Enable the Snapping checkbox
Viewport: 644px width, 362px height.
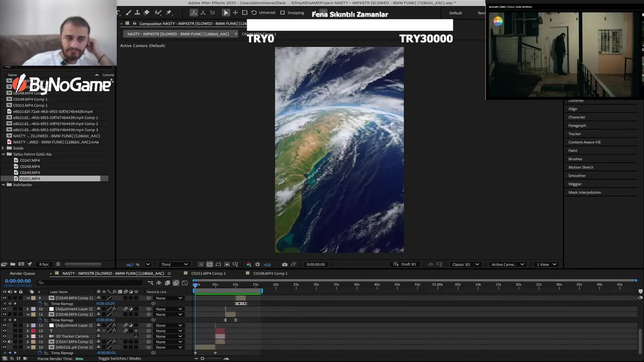(x=282, y=13)
